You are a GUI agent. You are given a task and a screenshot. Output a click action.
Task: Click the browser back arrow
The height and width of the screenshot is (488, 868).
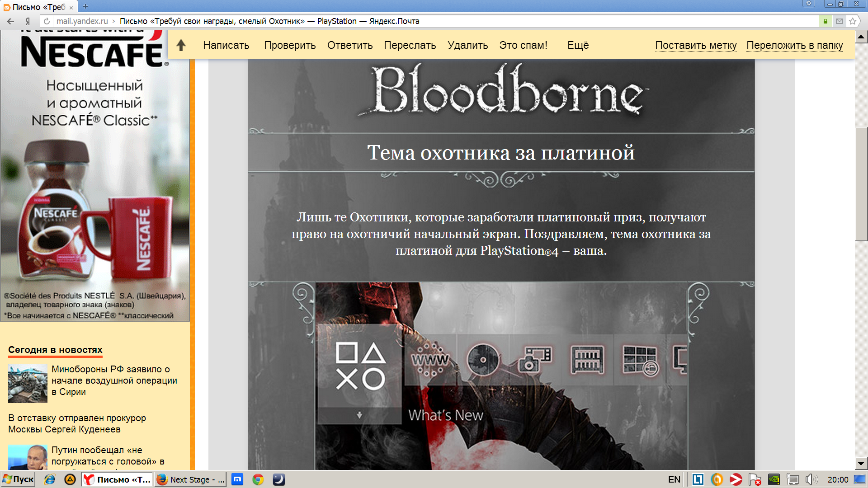(10, 21)
